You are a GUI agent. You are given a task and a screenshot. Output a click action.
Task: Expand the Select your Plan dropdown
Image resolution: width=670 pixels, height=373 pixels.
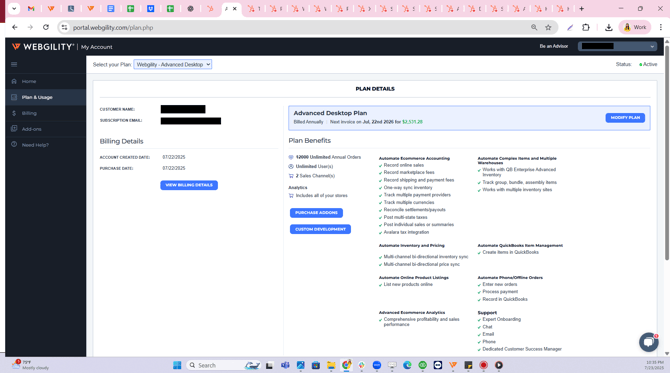pyautogui.click(x=173, y=65)
